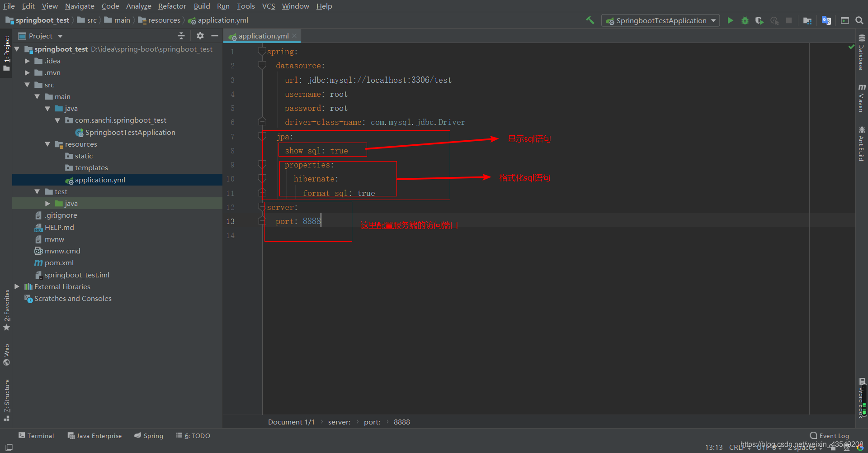Expand the .idea folder
The height and width of the screenshot is (453, 868).
tap(27, 61)
